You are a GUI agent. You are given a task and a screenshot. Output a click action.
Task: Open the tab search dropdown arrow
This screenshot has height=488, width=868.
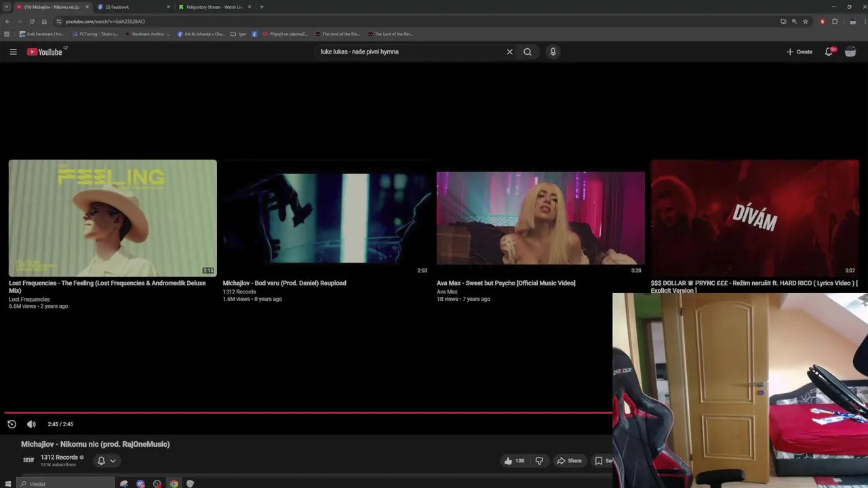(x=6, y=7)
